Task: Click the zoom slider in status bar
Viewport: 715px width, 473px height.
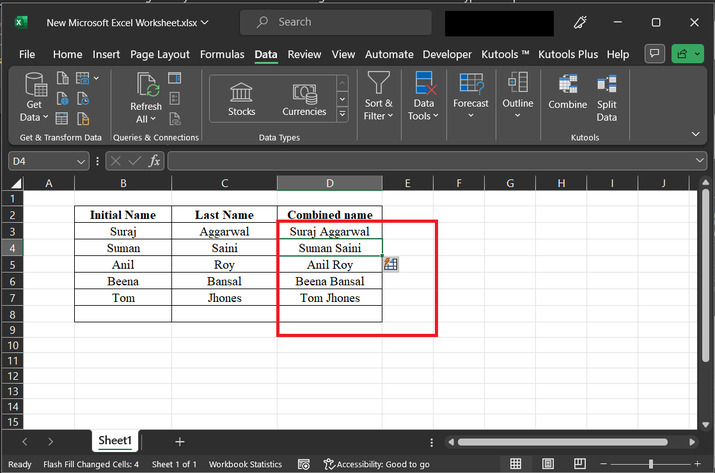Action: [x=650, y=464]
